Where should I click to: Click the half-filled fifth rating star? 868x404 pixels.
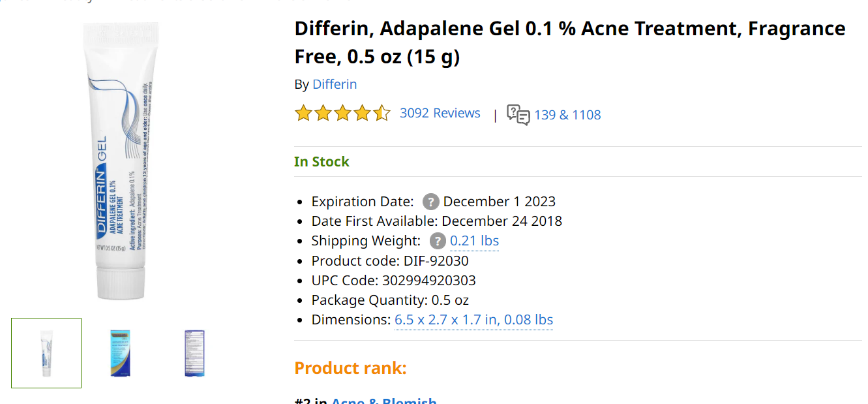(x=382, y=114)
